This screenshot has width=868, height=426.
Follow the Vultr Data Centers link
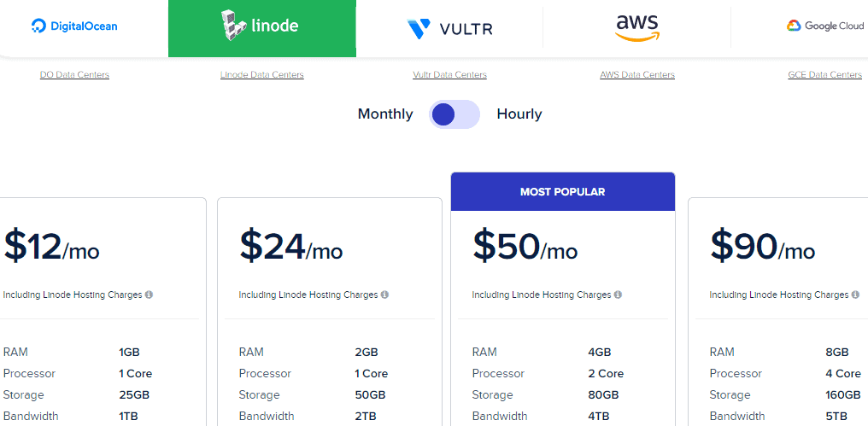point(449,75)
